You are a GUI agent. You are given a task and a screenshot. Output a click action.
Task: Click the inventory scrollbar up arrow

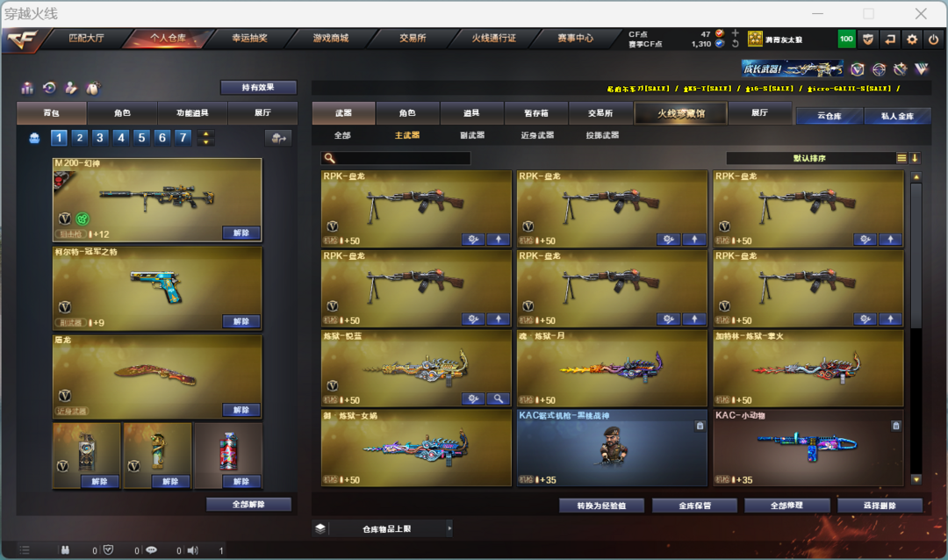pyautogui.click(x=916, y=177)
